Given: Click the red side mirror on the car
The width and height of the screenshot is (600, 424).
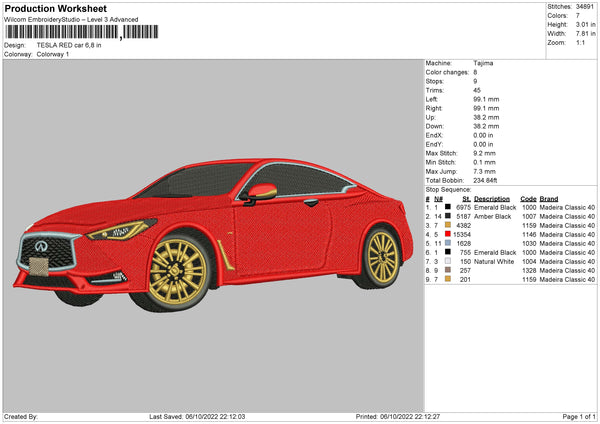Looking at the screenshot, I should pyautogui.click(x=262, y=190).
